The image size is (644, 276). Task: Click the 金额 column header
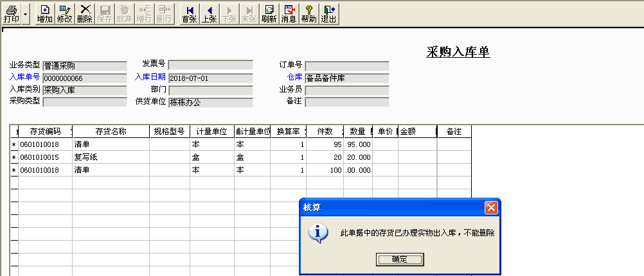click(x=417, y=131)
